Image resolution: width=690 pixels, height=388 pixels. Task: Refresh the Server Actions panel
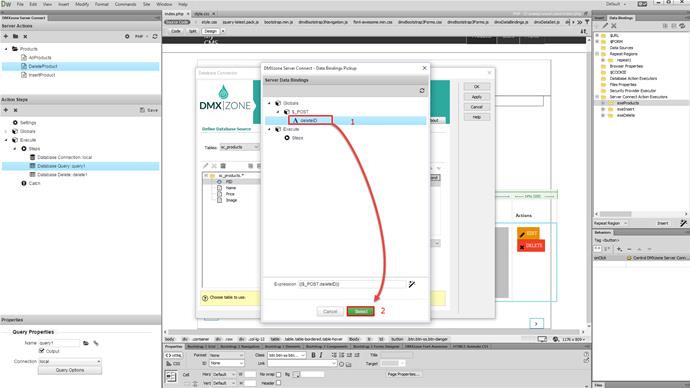155,36
